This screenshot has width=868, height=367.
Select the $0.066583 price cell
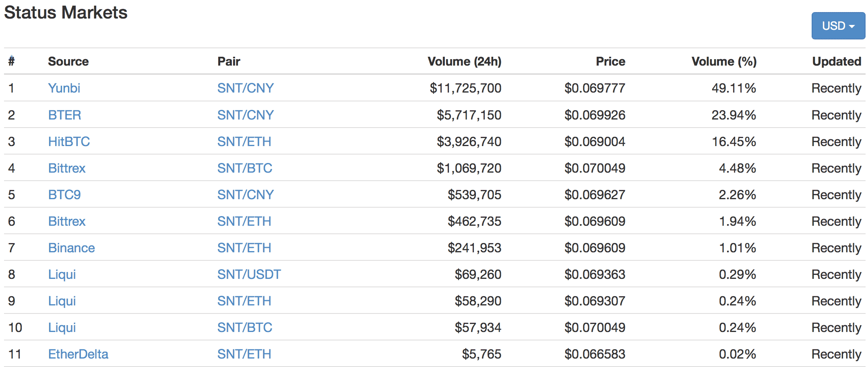595,354
